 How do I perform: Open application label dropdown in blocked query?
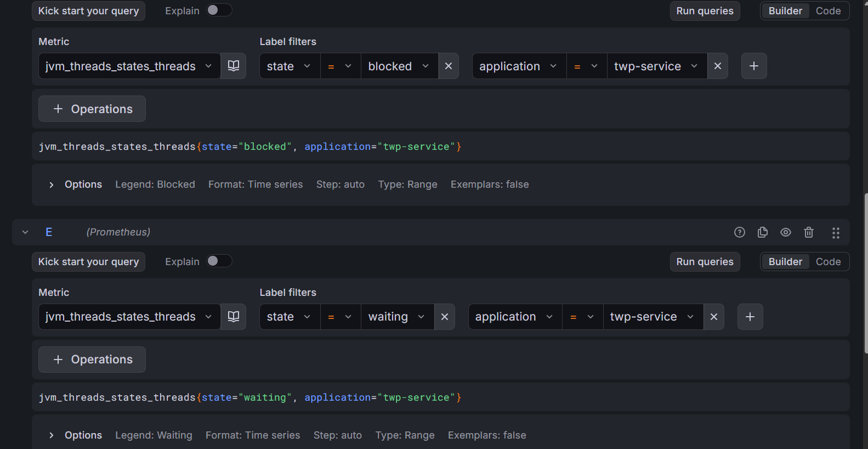[519, 66]
